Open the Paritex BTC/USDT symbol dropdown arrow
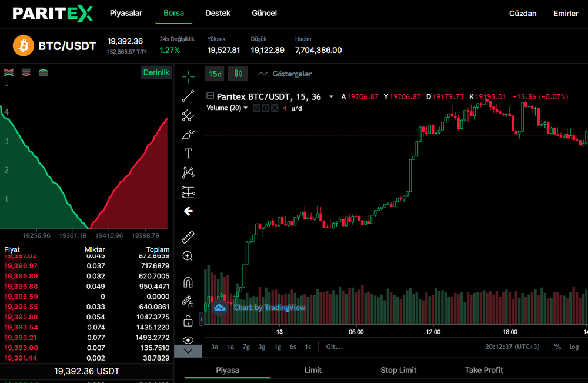Image resolution: width=588 pixels, height=383 pixels. click(x=331, y=97)
